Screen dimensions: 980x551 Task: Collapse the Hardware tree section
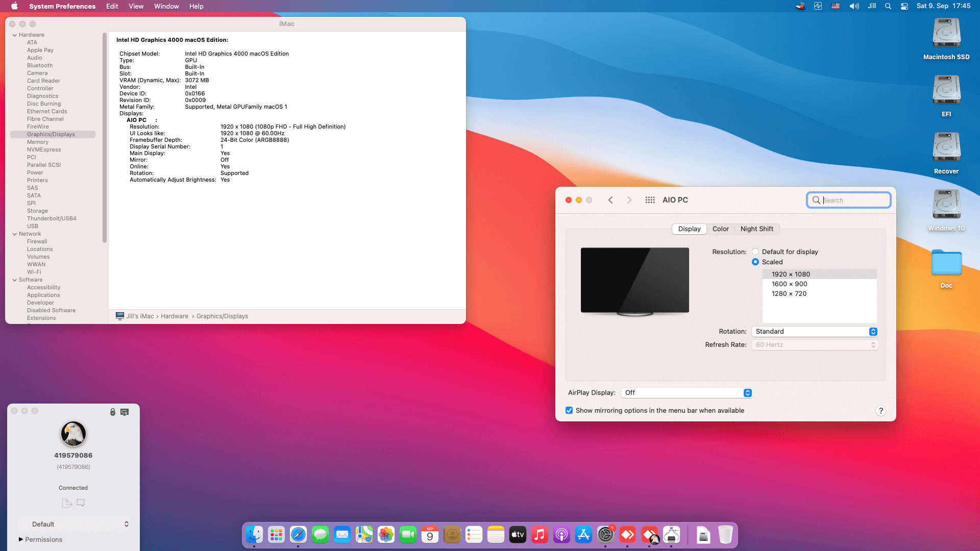pyautogui.click(x=15, y=35)
